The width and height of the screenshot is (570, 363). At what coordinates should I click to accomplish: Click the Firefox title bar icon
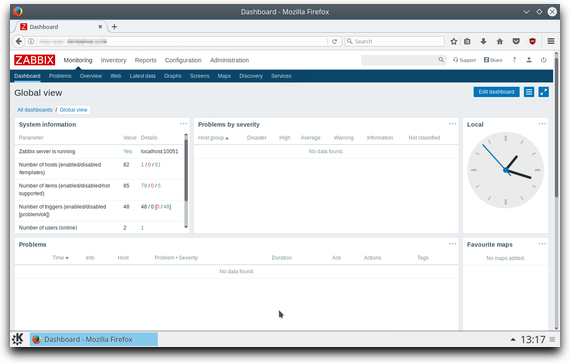coord(17,12)
